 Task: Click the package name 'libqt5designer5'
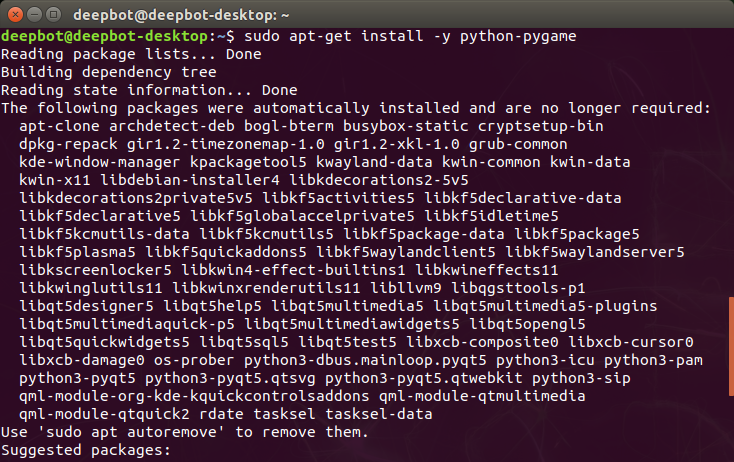pos(86,306)
